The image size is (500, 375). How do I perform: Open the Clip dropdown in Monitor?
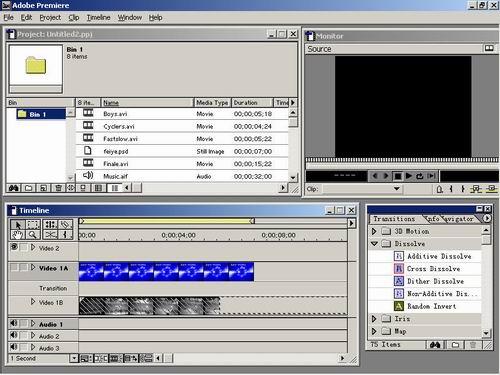click(x=396, y=189)
